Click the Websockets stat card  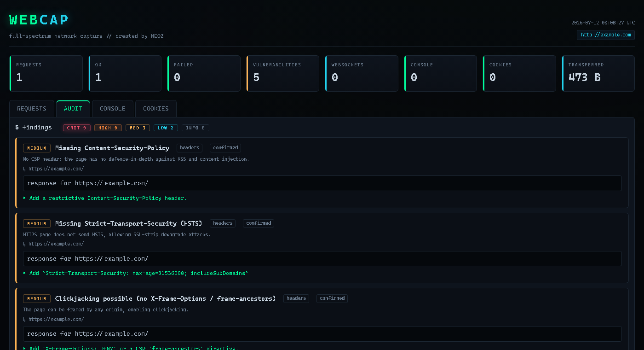tap(362, 74)
